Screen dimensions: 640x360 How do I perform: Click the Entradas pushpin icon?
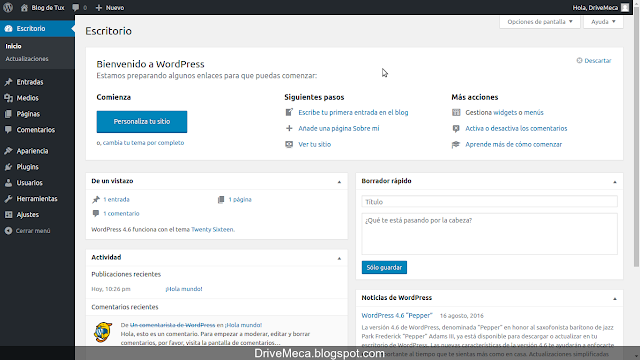coord(8,82)
